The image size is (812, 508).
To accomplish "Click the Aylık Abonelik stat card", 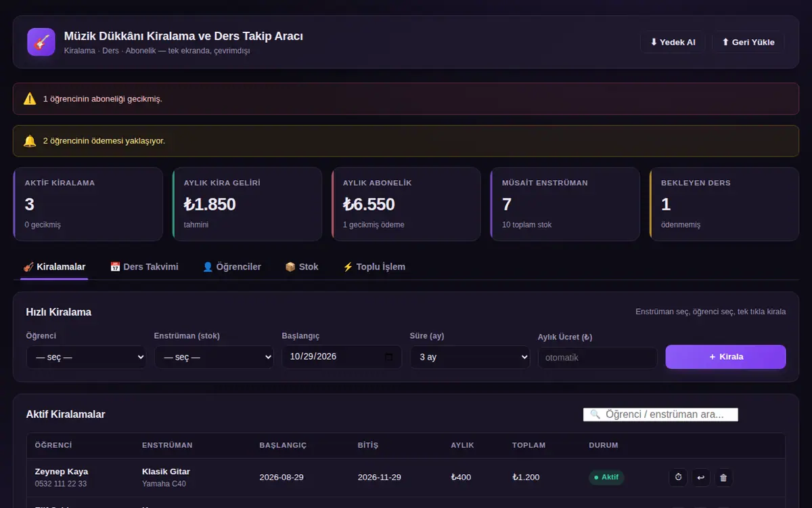I will tap(406, 205).
